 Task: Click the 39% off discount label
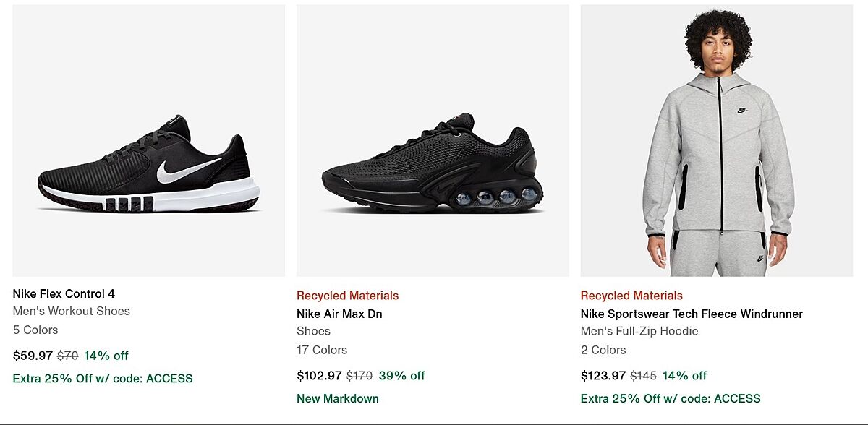pos(402,376)
